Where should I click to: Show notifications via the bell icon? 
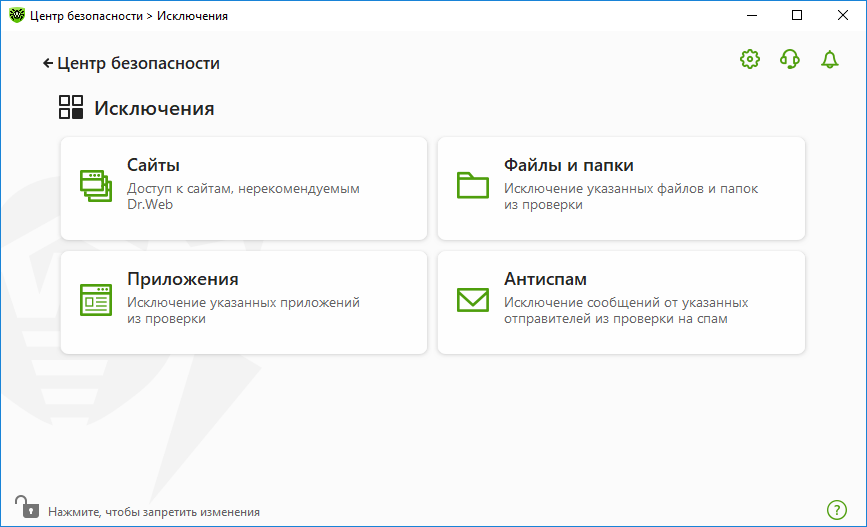click(829, 59)
